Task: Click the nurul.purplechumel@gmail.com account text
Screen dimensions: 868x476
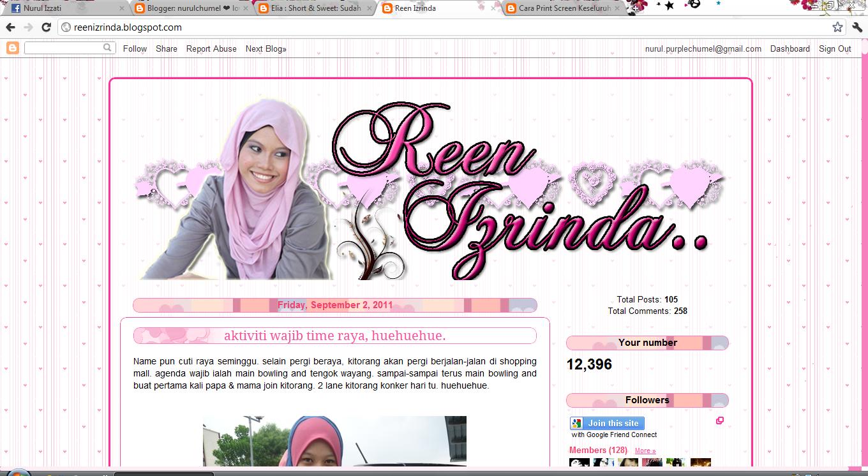Action: 703,48
